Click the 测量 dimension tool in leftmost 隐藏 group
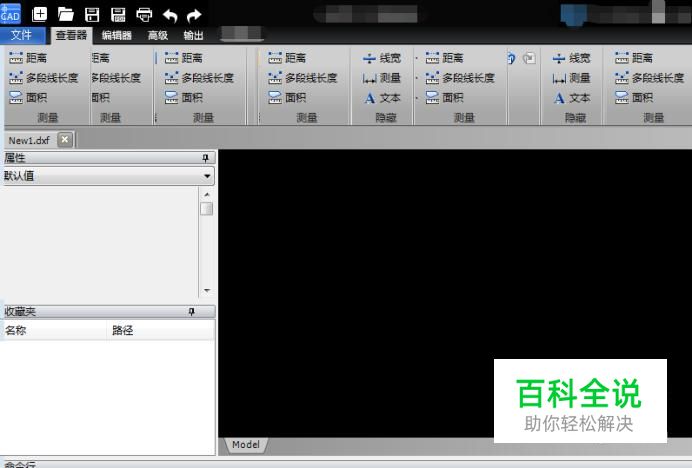Viewport: 692px width, 468px height. coord(381,78)
